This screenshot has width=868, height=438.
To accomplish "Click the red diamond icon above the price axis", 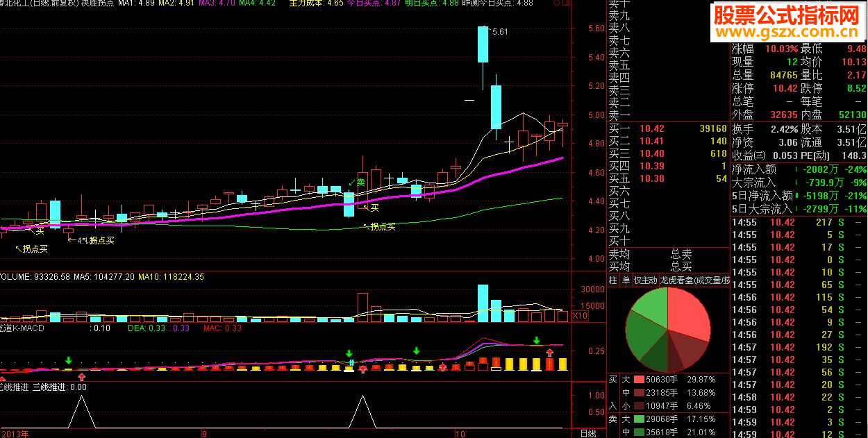I will pos(556,3).
